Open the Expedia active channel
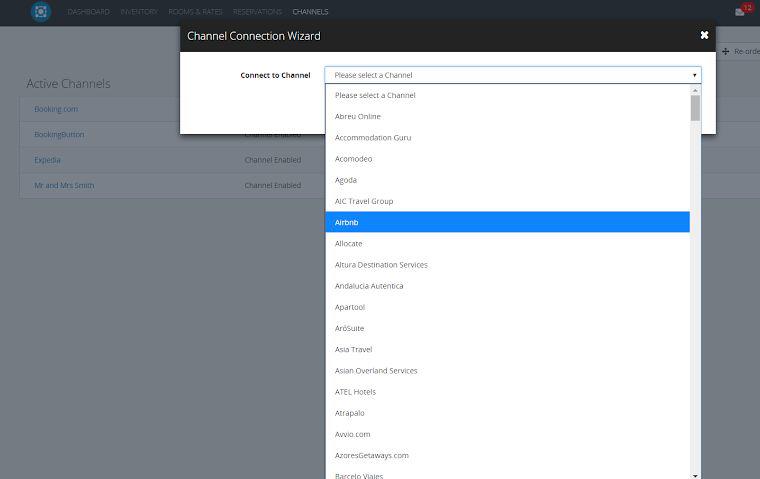 tap(48, 160)
